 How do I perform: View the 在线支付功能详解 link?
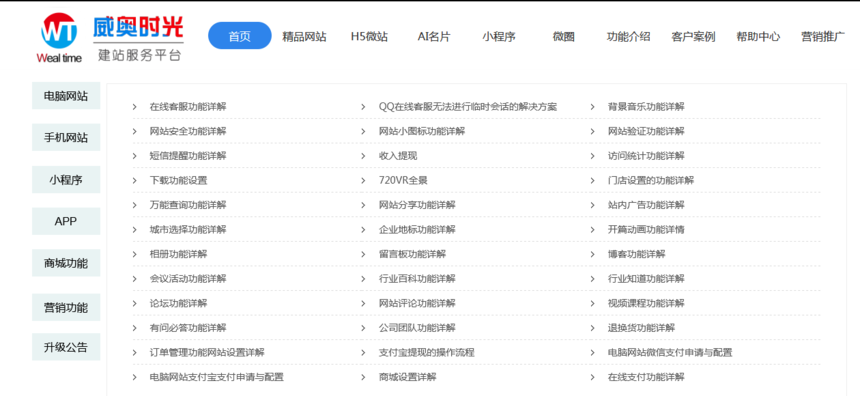646,377
